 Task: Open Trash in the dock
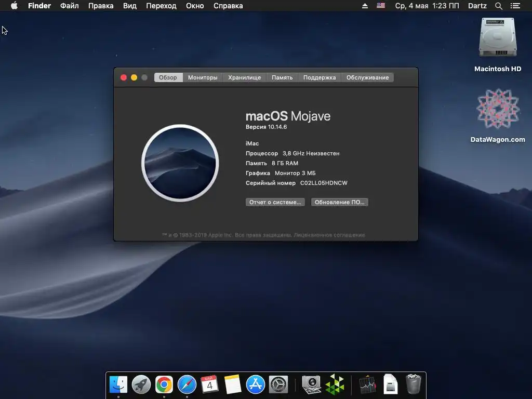coord(413,384)
